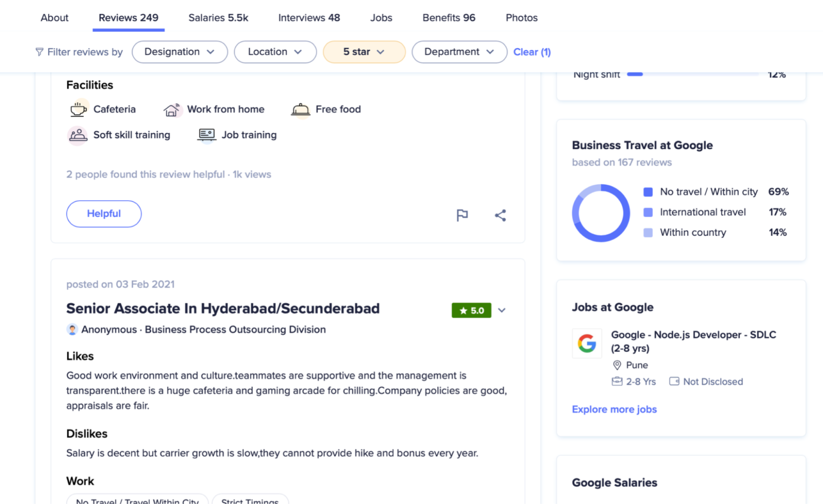823x504 pixels.
Task: Click the anonymous reviewer avatar icon
Action: click(x=72, y=329)
